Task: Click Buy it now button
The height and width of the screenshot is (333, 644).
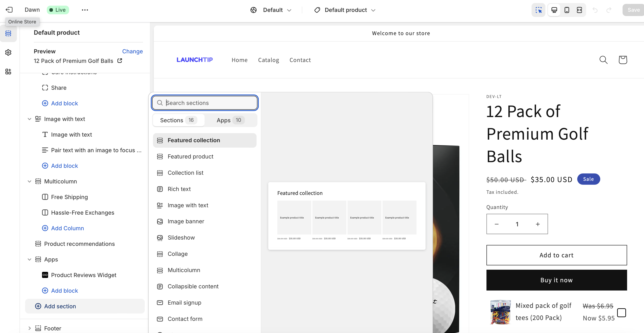Action: (556, 280)
